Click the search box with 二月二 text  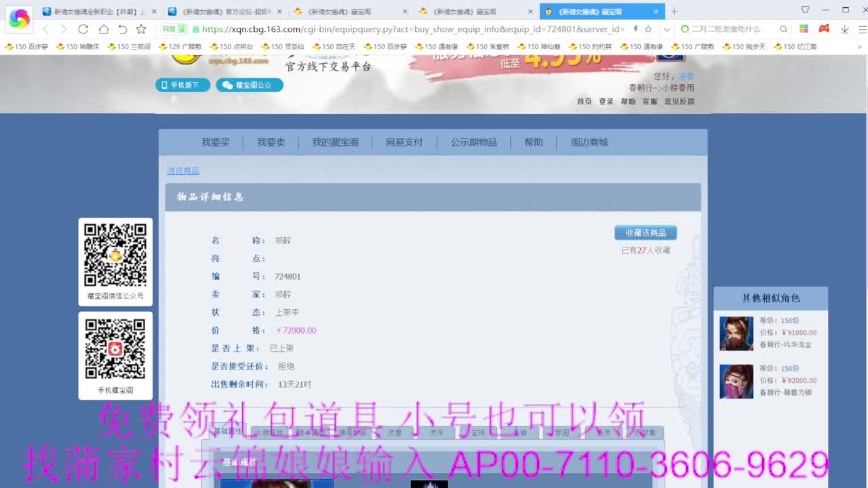726,29
